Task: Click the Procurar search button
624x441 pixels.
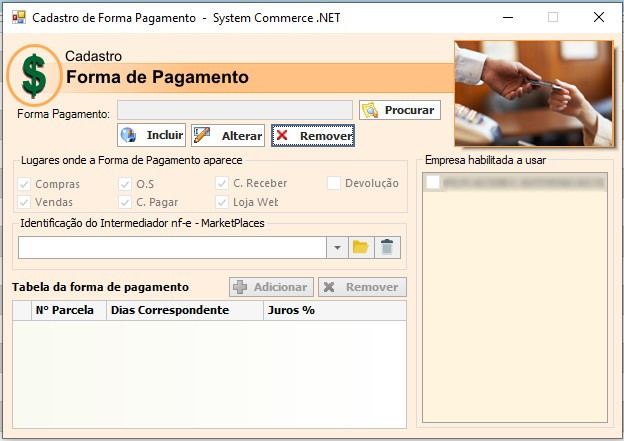Action: click(400, 110)
